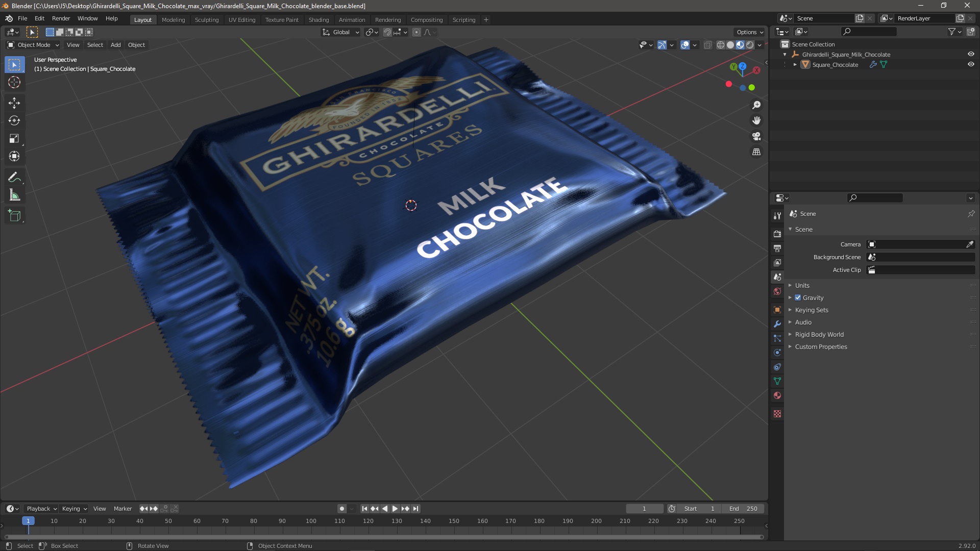The width and height of the screenshot is (980, 551).
Task: Activate the Move tool
Action: point(14,103)
